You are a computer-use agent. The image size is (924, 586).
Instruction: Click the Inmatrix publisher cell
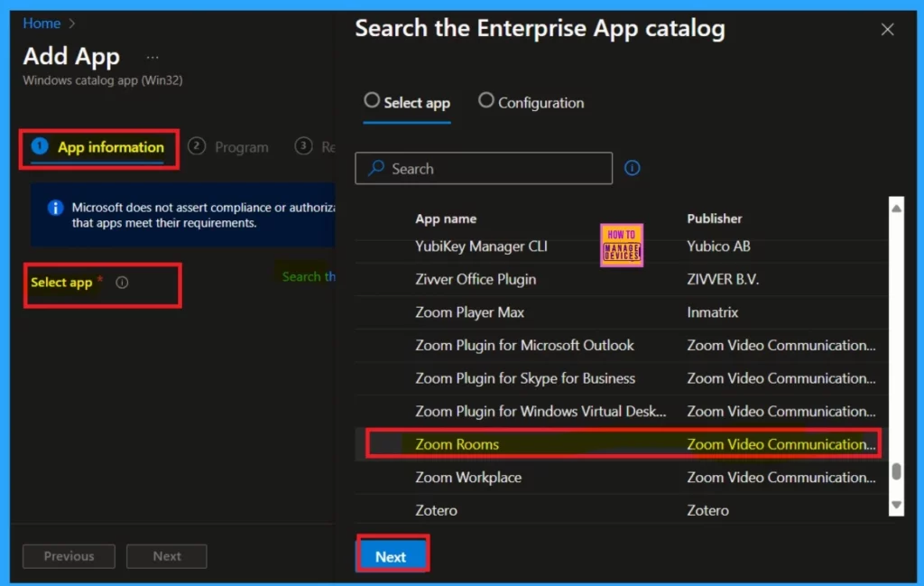point(712,312)
